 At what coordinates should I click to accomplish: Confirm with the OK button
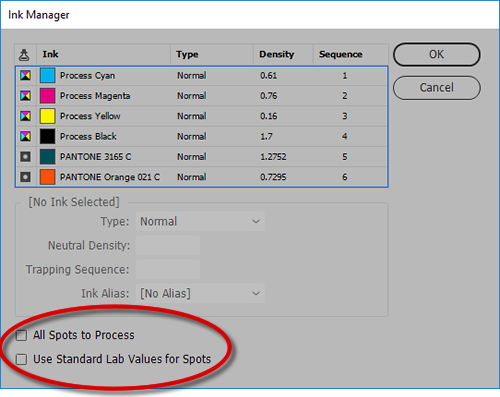click(x=437, y=54)
